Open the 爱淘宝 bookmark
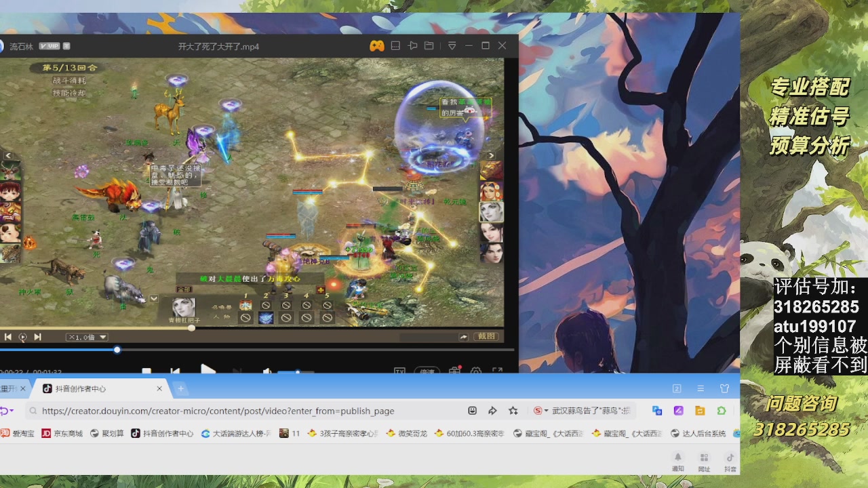 point(18,433)
